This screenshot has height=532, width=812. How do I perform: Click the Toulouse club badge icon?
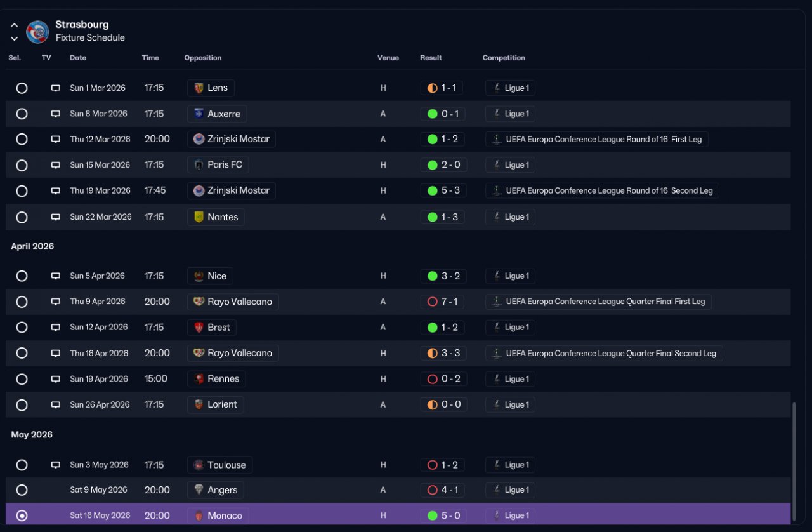199,465
